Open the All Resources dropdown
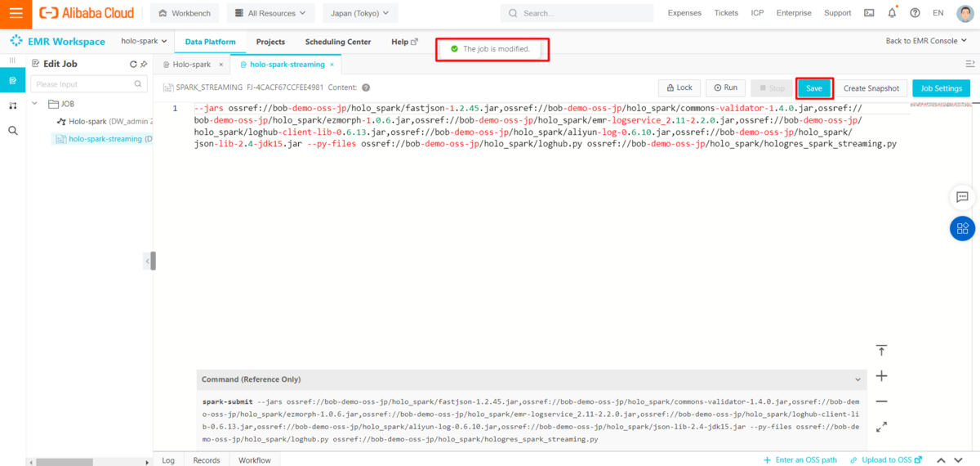This screenshot has height=466, width=980. 270,13
